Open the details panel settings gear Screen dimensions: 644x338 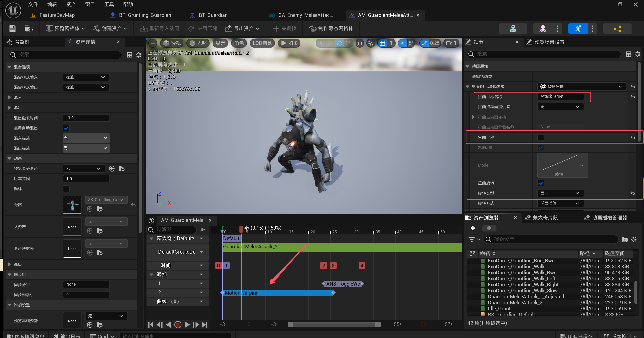point(637,54)
